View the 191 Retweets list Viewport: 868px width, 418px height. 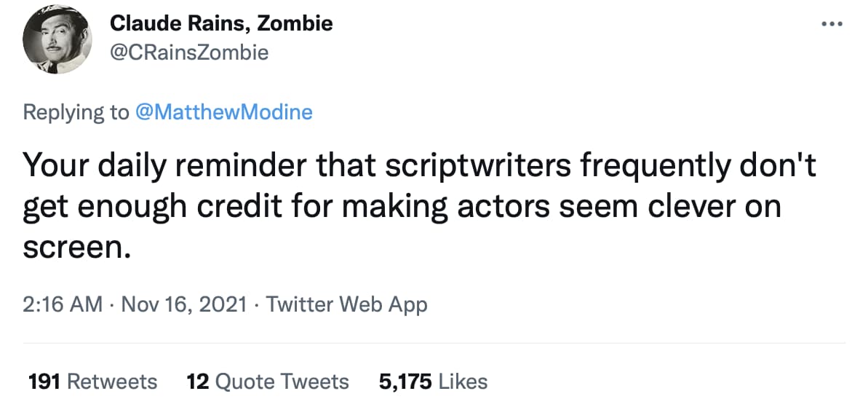92,382
